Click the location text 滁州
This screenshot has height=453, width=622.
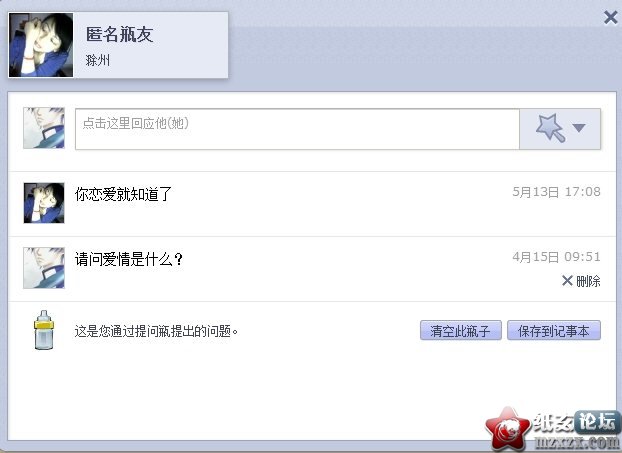97,61
